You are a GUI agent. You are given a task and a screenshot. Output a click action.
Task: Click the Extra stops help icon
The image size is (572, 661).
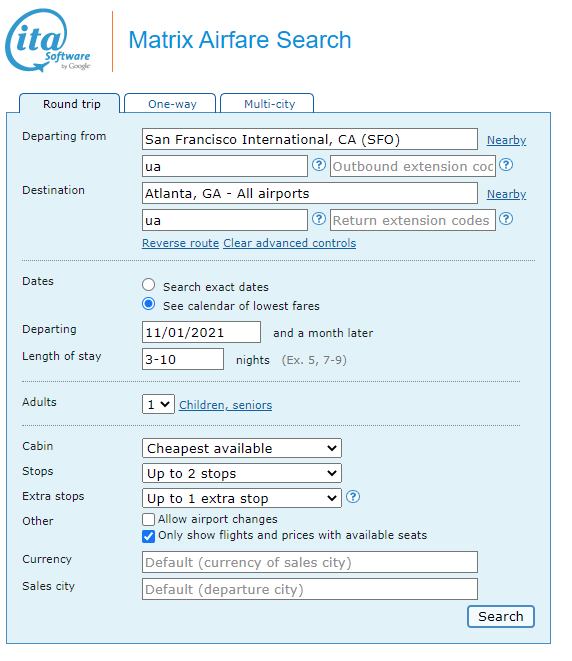[x=353, y=497]
